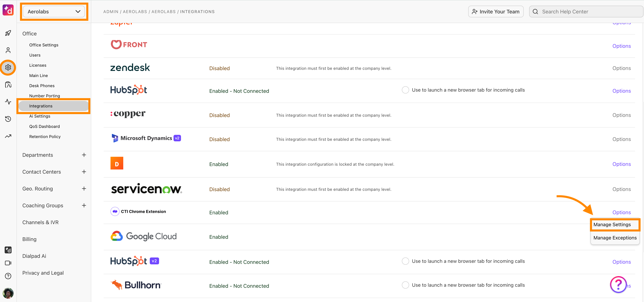Open the history clock icon in left rail
644x302 pixels.
[x=8, y=119]
